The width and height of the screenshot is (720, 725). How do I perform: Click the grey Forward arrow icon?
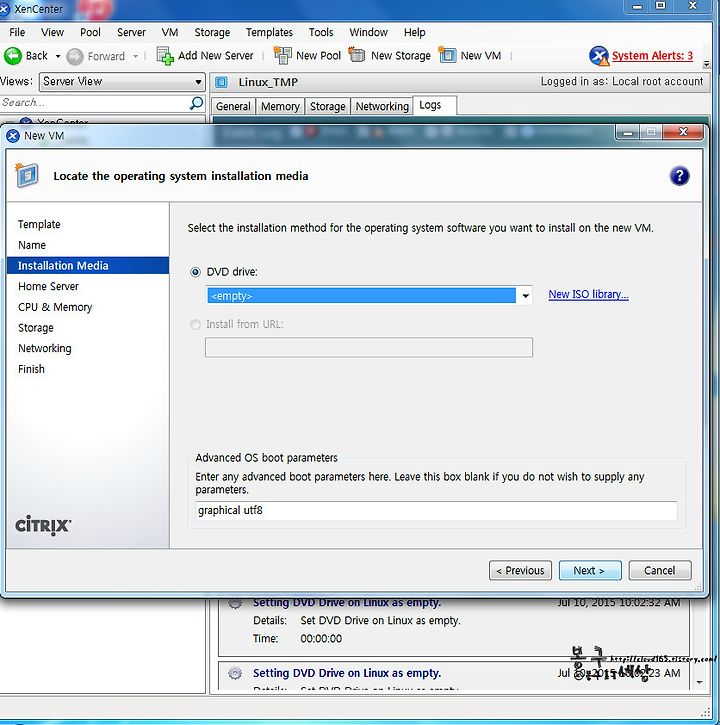[75, 56]
